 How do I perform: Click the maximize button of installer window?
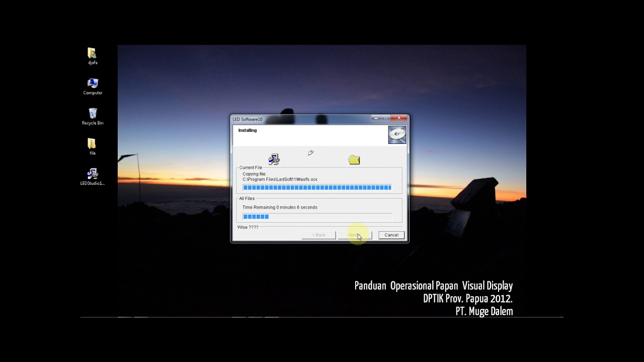coord(386,118)
